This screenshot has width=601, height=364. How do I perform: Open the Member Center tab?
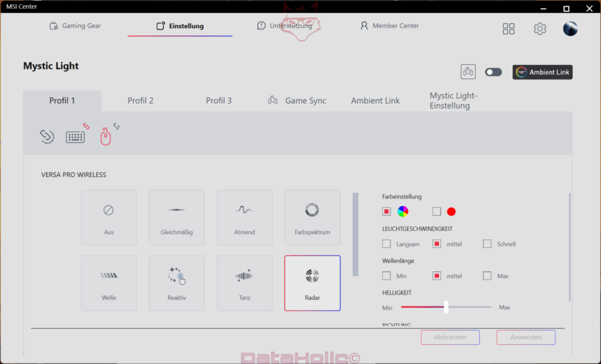(x=389, y=26)
